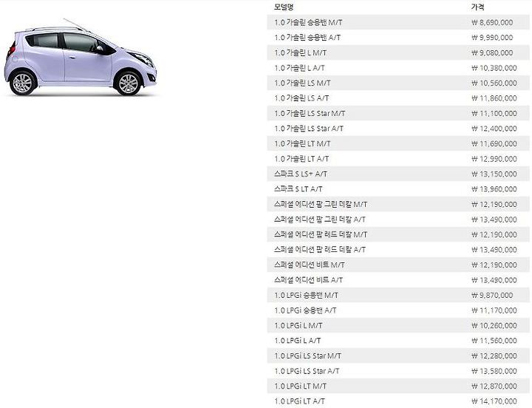The image size is (532, 408).
Task: Click the price ₩ 12,870,000
Action: tap(494, 387)
